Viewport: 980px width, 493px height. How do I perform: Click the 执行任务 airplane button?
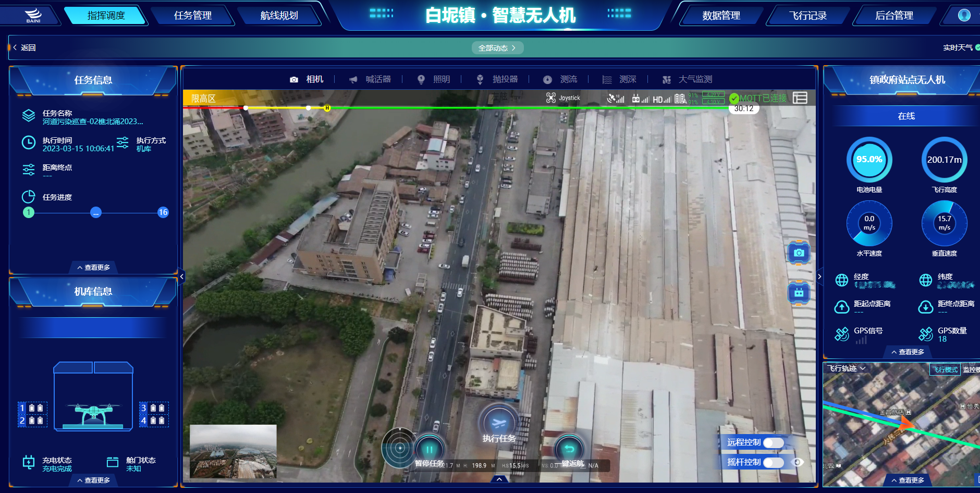[499, 423]
